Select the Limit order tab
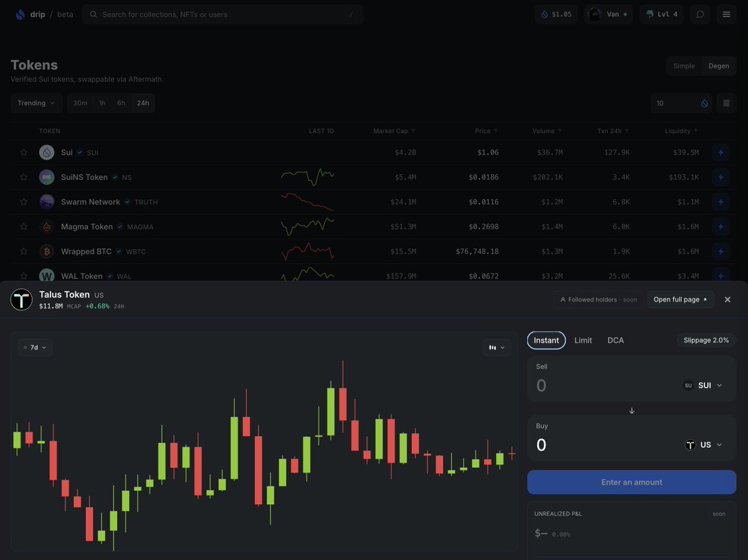 click(583, 340)
